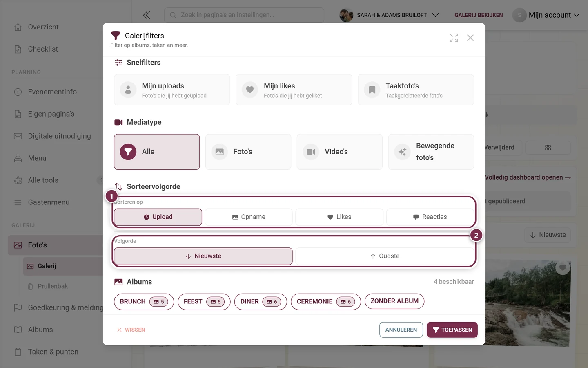588x368 pixels.
Task: Filter by the CEREMONIE album chip
Action: (x=325, y=302)
